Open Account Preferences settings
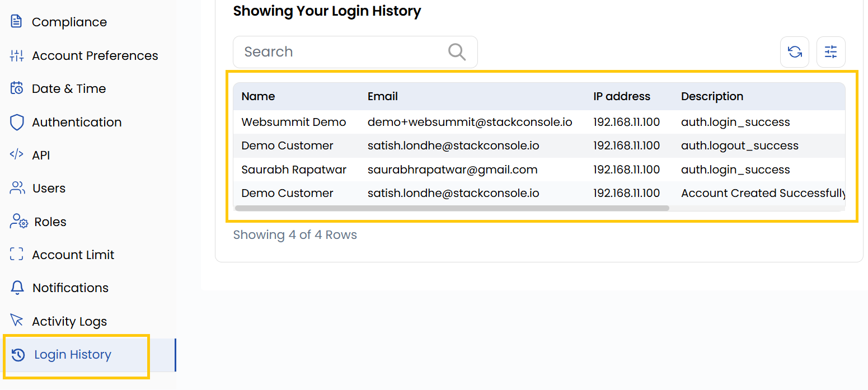The width and height of the screenshot is (868, 390). coord(95,55)
